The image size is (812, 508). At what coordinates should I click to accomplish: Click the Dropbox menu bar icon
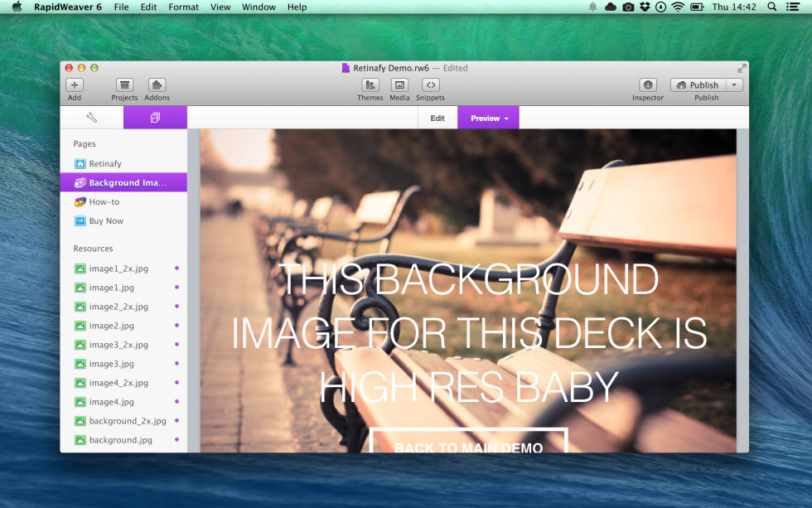(x=645, y=7)
